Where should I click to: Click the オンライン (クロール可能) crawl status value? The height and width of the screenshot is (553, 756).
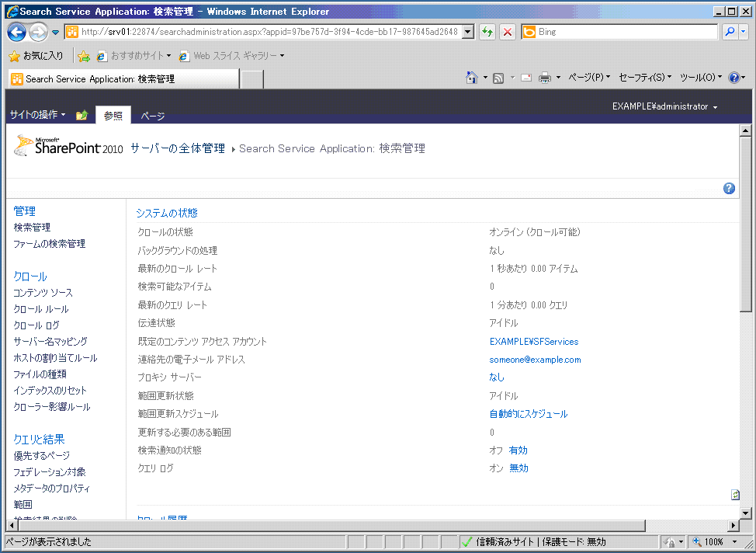click(x=535, y=232)
